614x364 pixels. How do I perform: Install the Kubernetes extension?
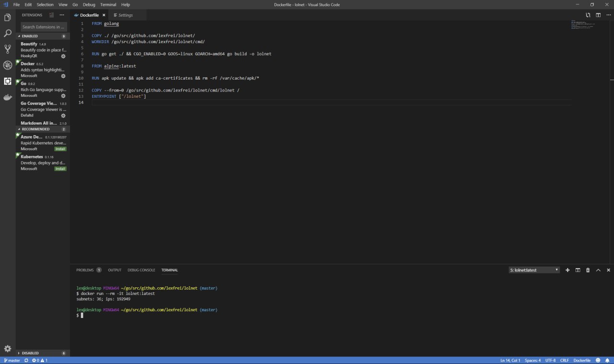(x=60, y=169)
